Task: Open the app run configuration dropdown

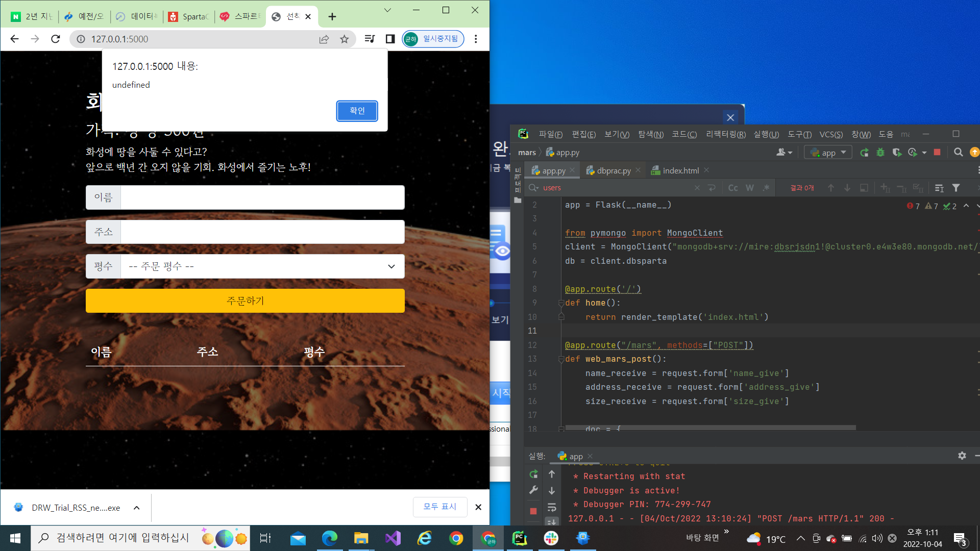Action: pyautogui.click(x=828, y=152)
